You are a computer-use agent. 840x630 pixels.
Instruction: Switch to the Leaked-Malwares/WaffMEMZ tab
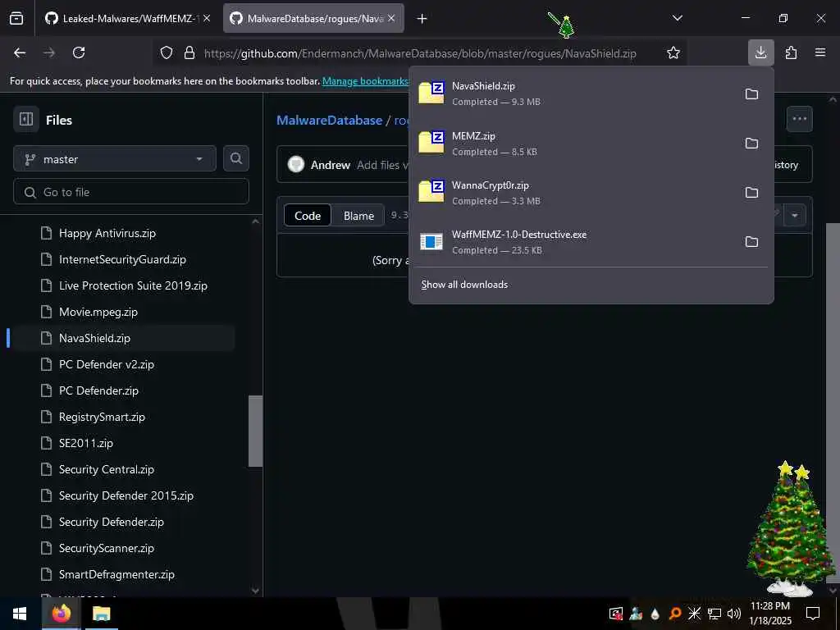[x=127, y=19]
